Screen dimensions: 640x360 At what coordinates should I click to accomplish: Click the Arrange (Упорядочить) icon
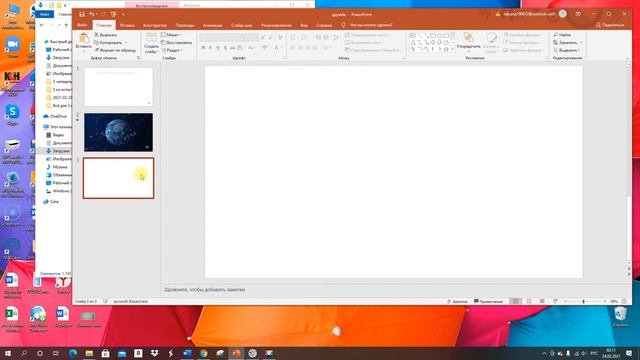pyautogui.click(x=468, y=38)
